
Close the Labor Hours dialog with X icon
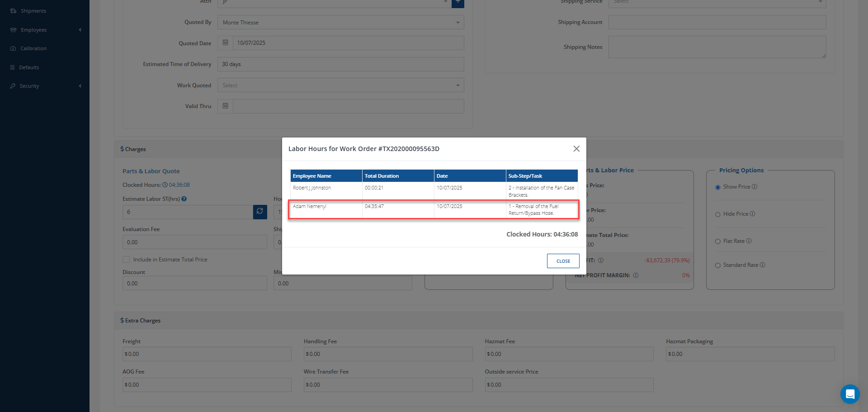[x=576, y=149]
